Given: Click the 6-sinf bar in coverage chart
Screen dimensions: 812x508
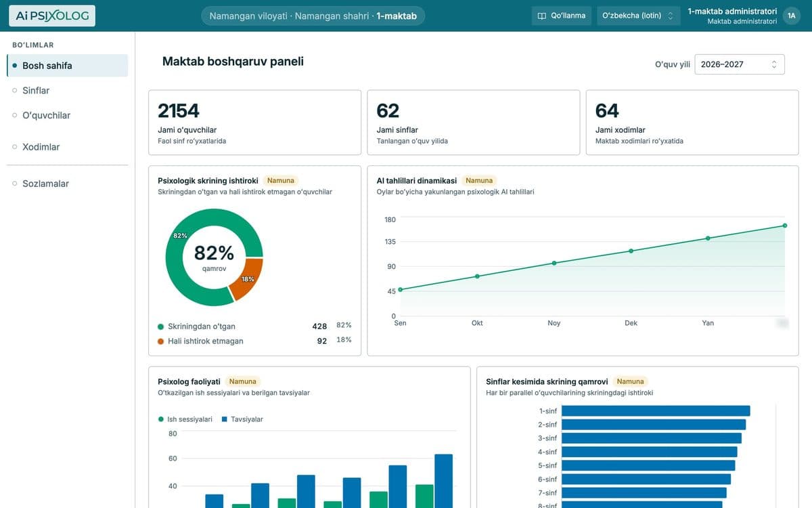Looking at the screenshot, I should click(646, 480).
